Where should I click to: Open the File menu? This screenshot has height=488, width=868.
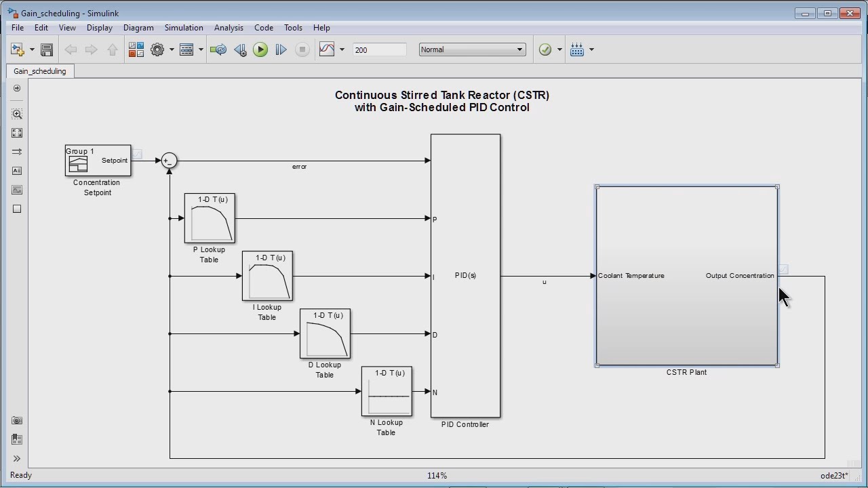click(x=18, y=28)
